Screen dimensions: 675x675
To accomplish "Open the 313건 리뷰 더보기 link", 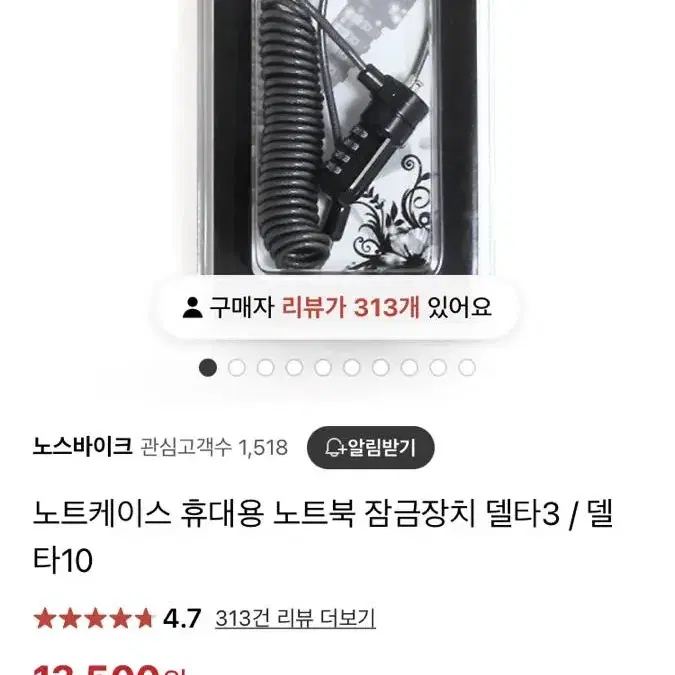I will point(295,618).
